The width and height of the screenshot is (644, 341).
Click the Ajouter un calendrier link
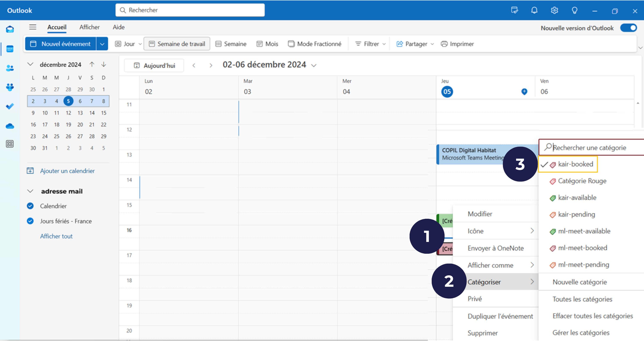point(67,171)
